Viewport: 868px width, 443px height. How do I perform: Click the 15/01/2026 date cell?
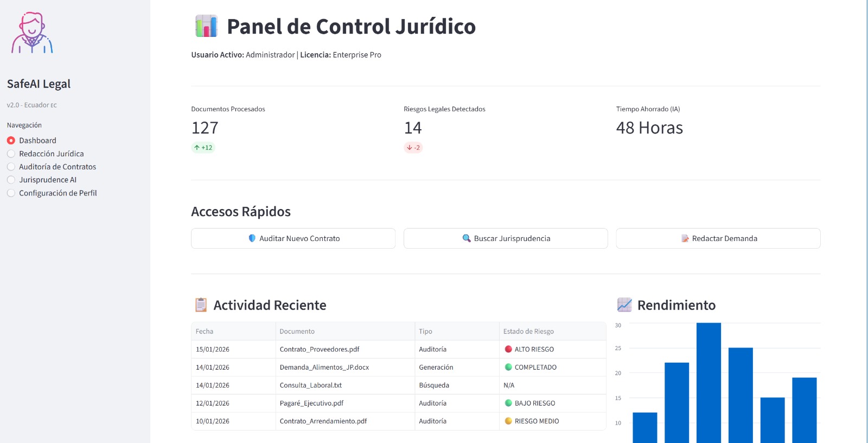[x=233, y=349]
